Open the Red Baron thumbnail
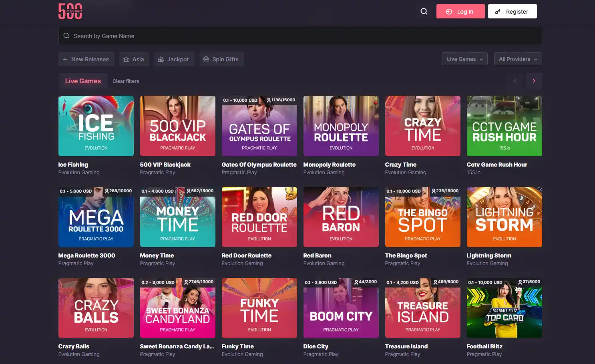 pos(341,217)
